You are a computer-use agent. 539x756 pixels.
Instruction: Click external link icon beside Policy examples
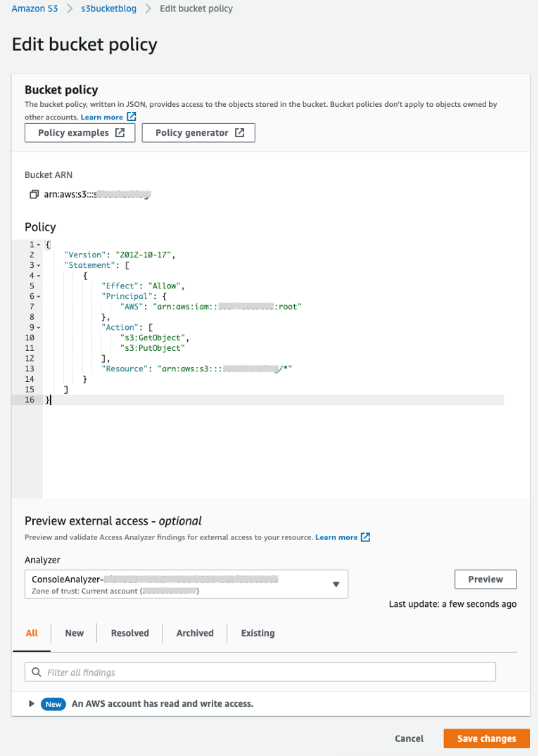[x=120, y=133]
